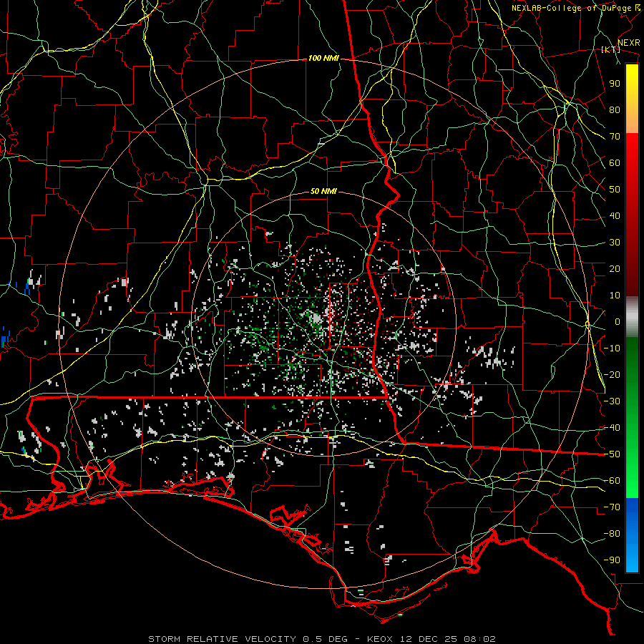This screenshot has height=644, width=644.
Task: Click the 90 value on the velocity scale
Action: (615, 84)
